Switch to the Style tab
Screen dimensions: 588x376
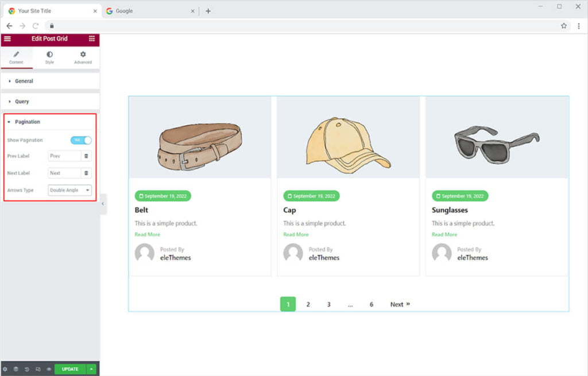[x=49, y=57]
